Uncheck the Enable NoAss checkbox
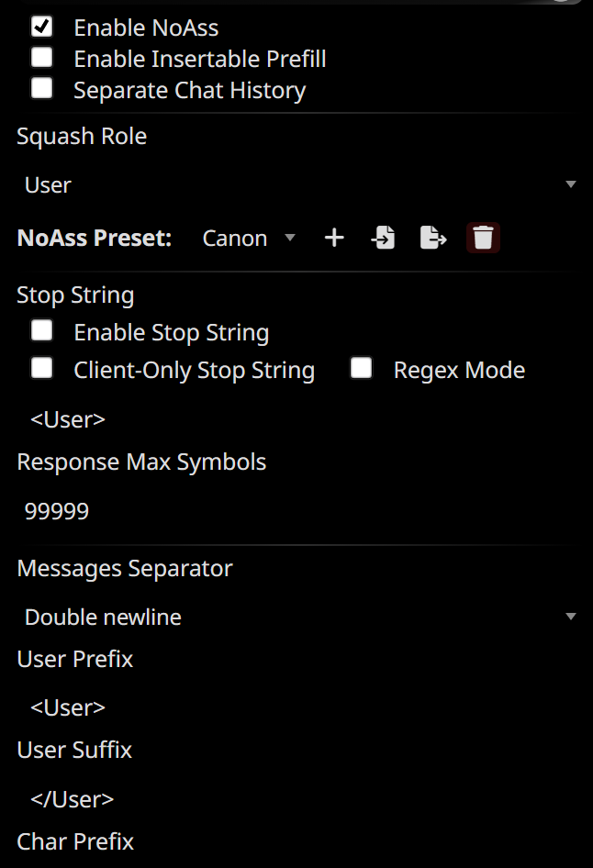Viewport: 593px width, 868px height. click(42, 27)
